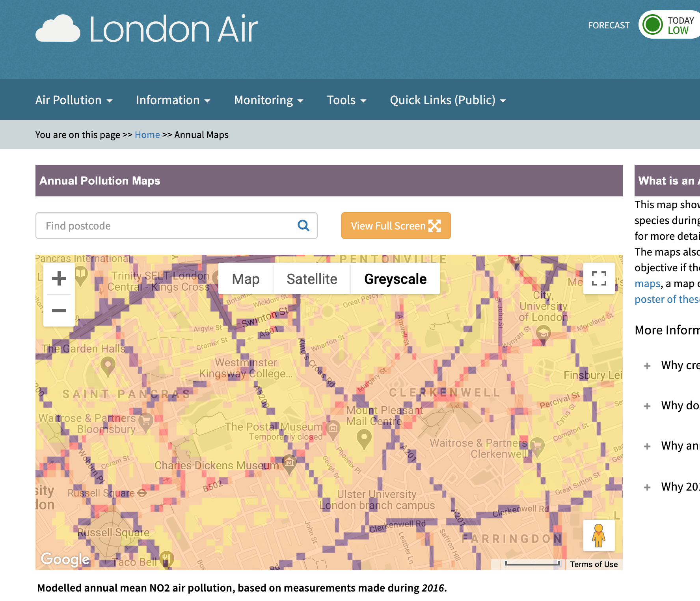Switch map type to Satellite
Viewport: 700px width, 601px height.
(312, 279)
